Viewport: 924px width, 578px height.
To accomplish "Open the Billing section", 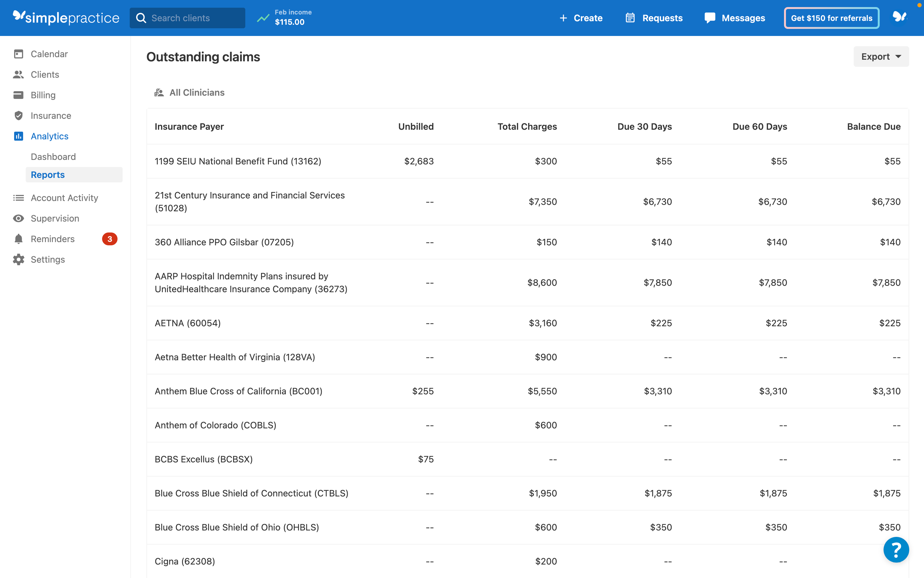I will click(x=43, y=95).
